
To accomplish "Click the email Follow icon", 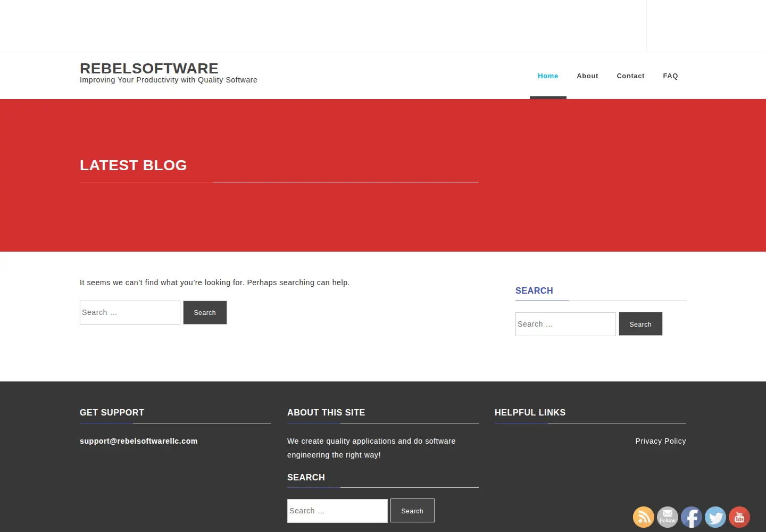I will click(x=668, y=517).
